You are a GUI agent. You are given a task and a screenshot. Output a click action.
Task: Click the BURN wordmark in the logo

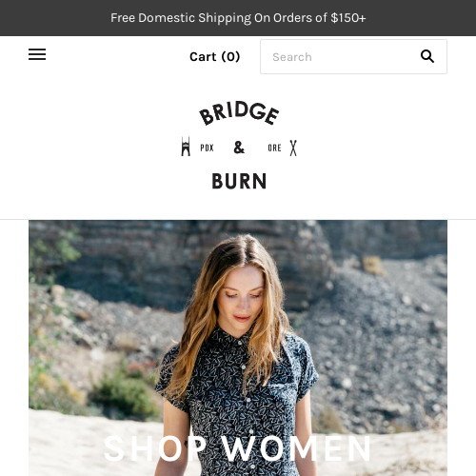point(239,181)
